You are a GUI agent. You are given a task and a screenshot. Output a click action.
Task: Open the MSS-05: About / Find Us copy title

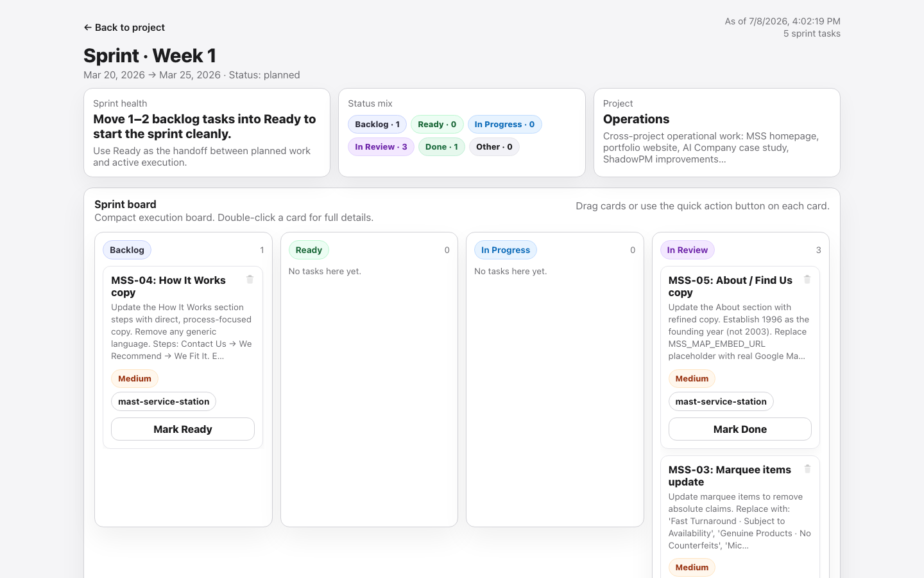tap(730, 286)
